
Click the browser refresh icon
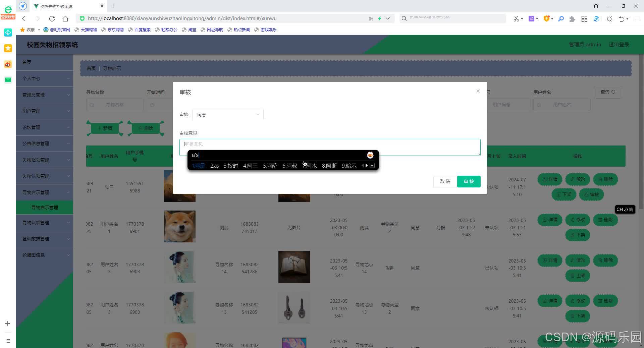point(52,18)
